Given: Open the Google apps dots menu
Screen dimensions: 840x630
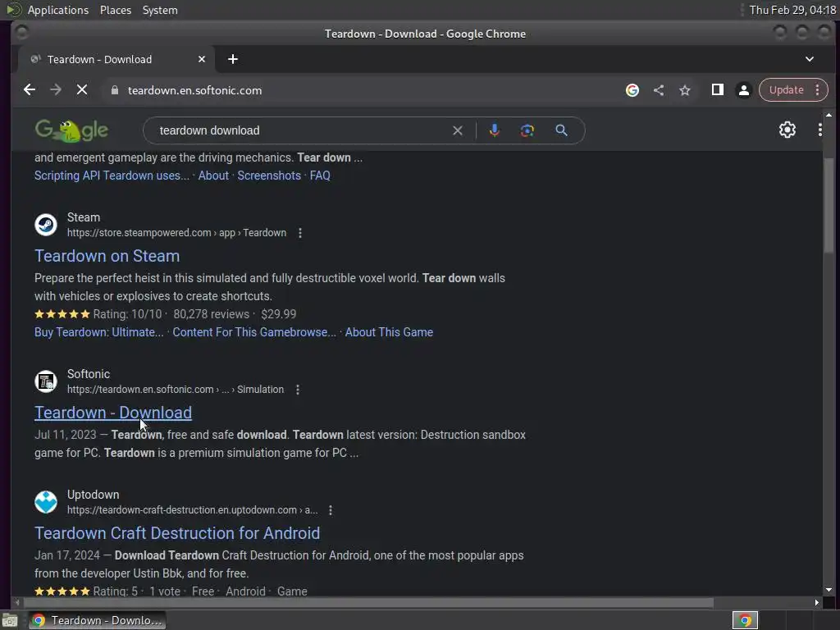Looking at the screenshot, I should (x=819, y=130).
